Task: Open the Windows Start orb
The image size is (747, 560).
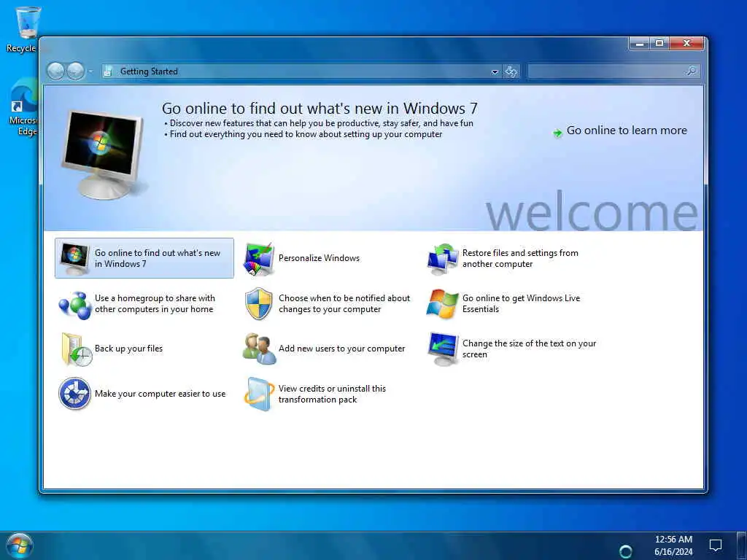Action: pos(20,545)
